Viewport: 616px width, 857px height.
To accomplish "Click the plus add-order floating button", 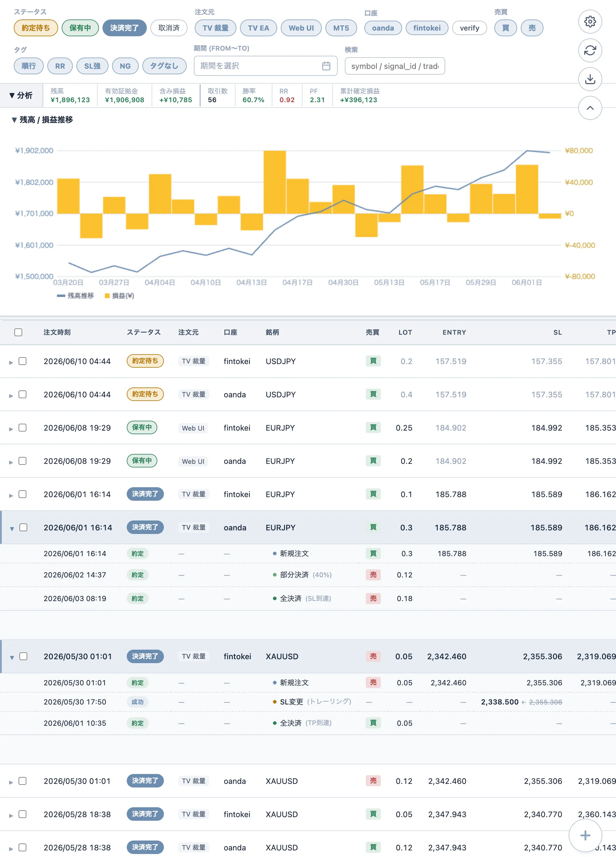I will coord(585,835).
